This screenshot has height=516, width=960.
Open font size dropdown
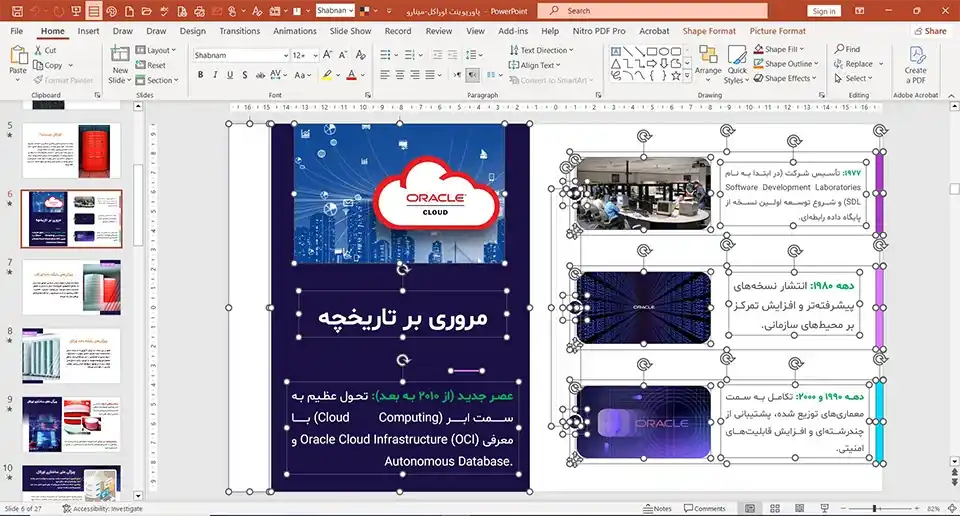pyautogui.click(x=315, y=55)
